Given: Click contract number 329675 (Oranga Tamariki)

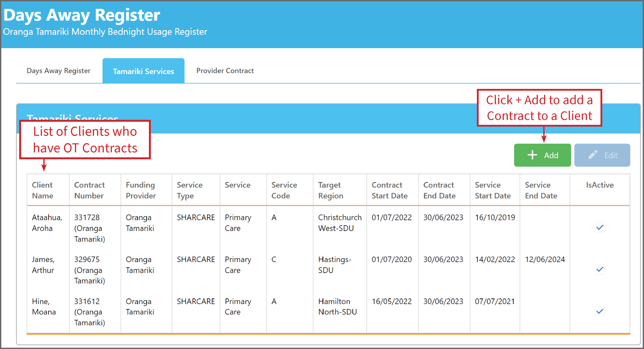Looking at the screenshot, I should click(89, 270).
